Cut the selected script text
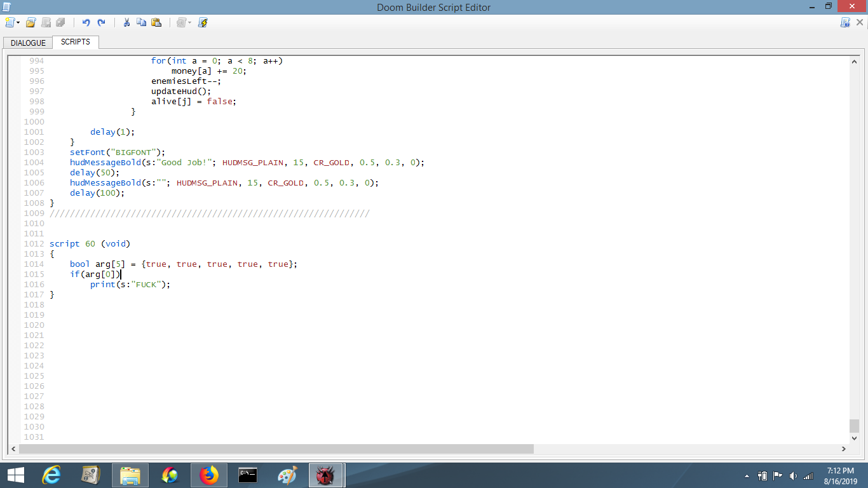This screenshot has height=488, width=868. point(126,22)
